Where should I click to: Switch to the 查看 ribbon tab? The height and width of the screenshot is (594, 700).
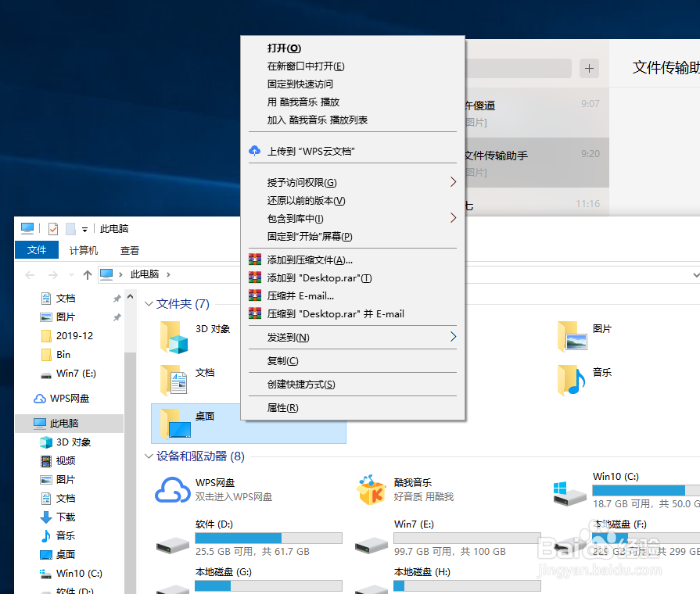(x=130, y=250)
